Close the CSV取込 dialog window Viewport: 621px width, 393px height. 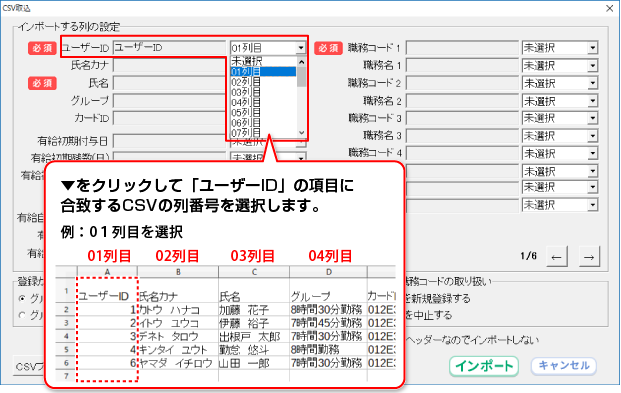610,8
